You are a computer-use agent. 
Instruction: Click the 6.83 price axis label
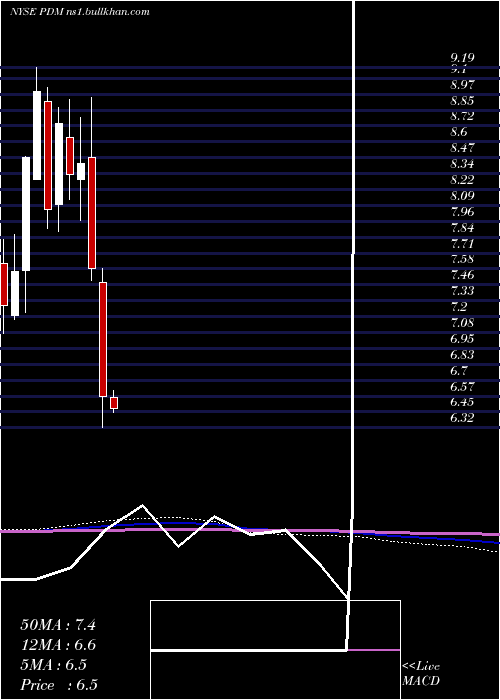[462, 354]
